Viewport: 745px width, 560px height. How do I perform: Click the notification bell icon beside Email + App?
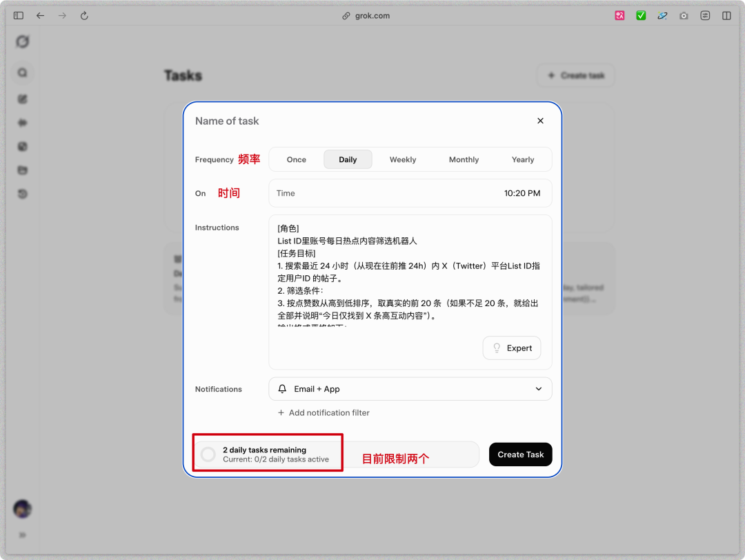282,389
